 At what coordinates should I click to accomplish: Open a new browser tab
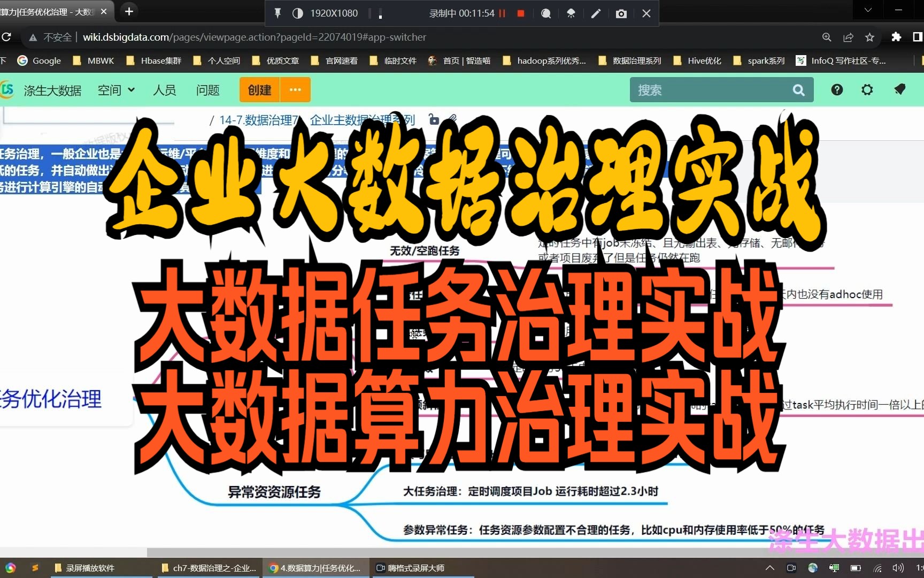click(x=129, y=11)
